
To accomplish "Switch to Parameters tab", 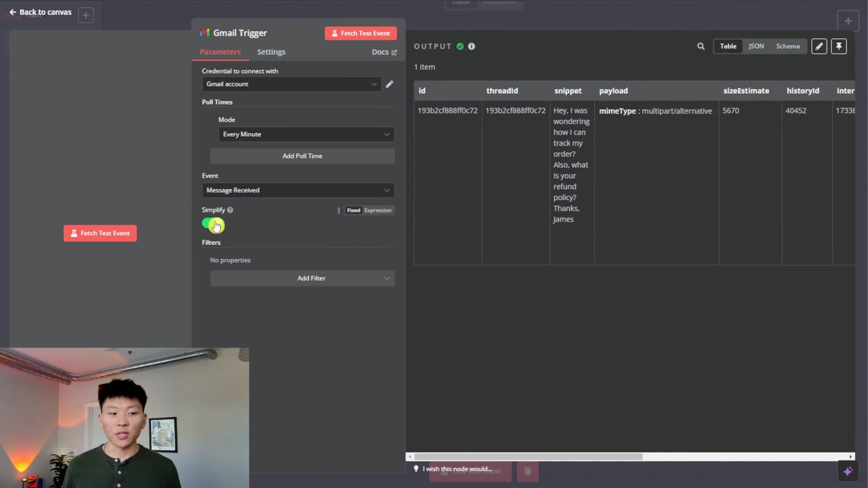I will pos(220,52).
